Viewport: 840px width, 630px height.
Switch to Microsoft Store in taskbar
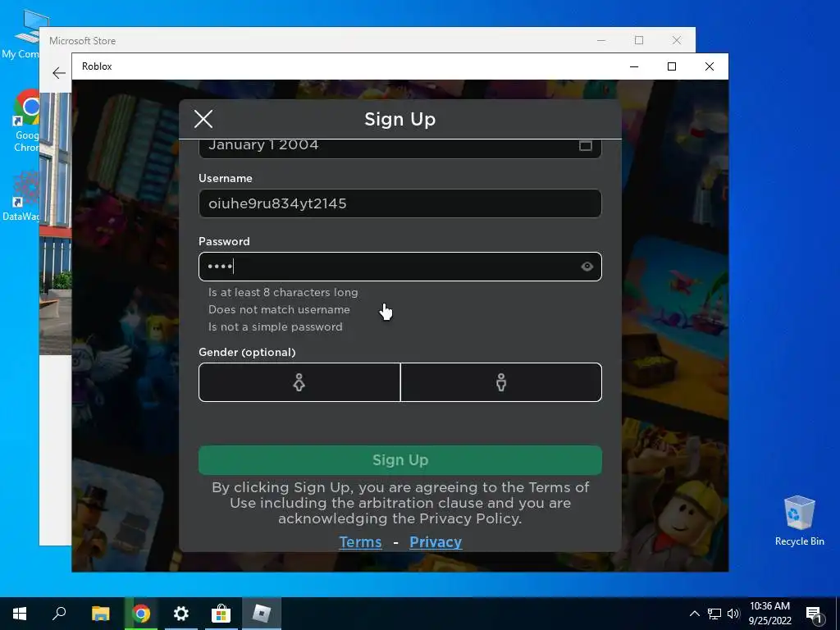(221, 614)
